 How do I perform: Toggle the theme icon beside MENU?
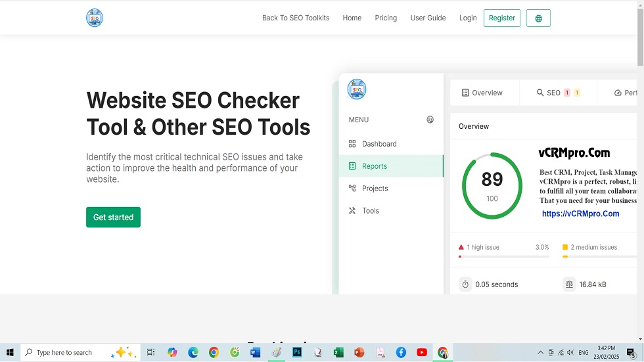pos(430,120)
